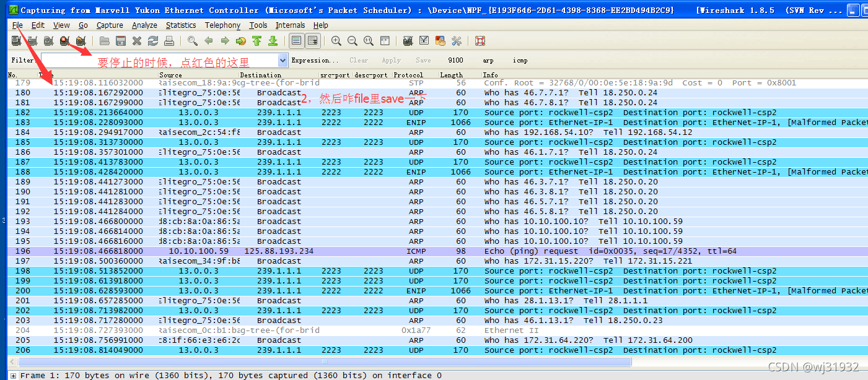The height and width of the screenshot is (380, 868).
Task: Print packets toolbar icon
Action: [169, 41]
